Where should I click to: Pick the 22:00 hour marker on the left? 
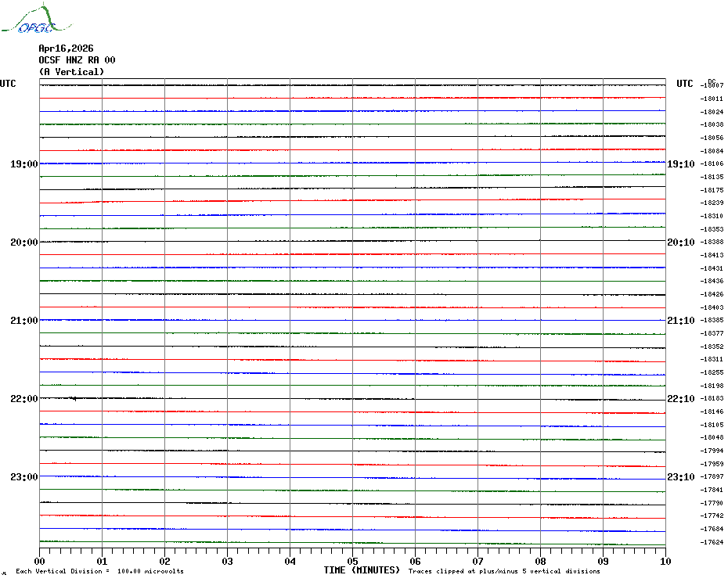tap(24, 399)
